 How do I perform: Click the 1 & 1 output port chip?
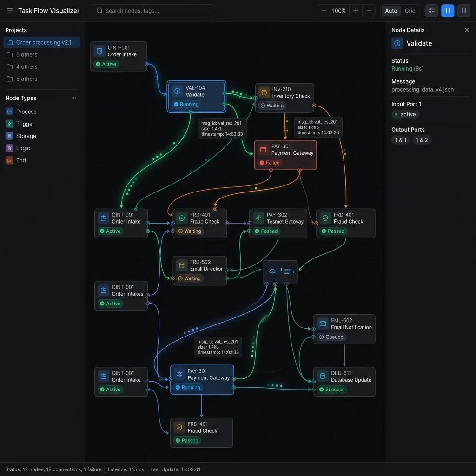pyautogui.click(x=400, y=140)
